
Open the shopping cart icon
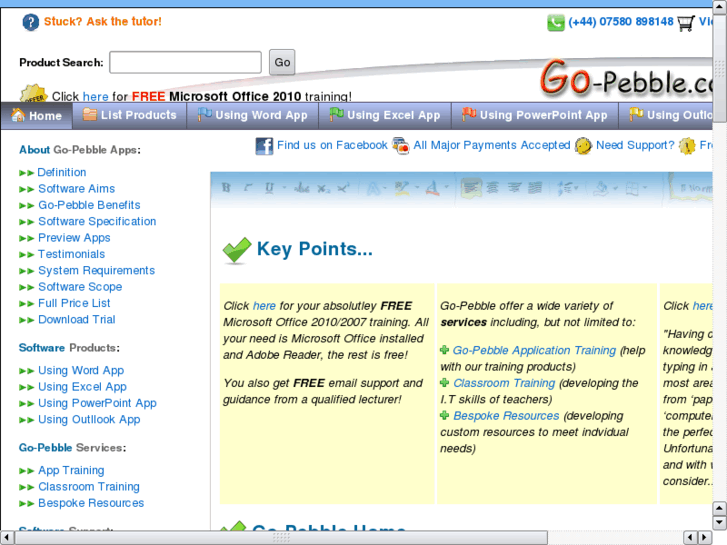click(x=686, y=23)
